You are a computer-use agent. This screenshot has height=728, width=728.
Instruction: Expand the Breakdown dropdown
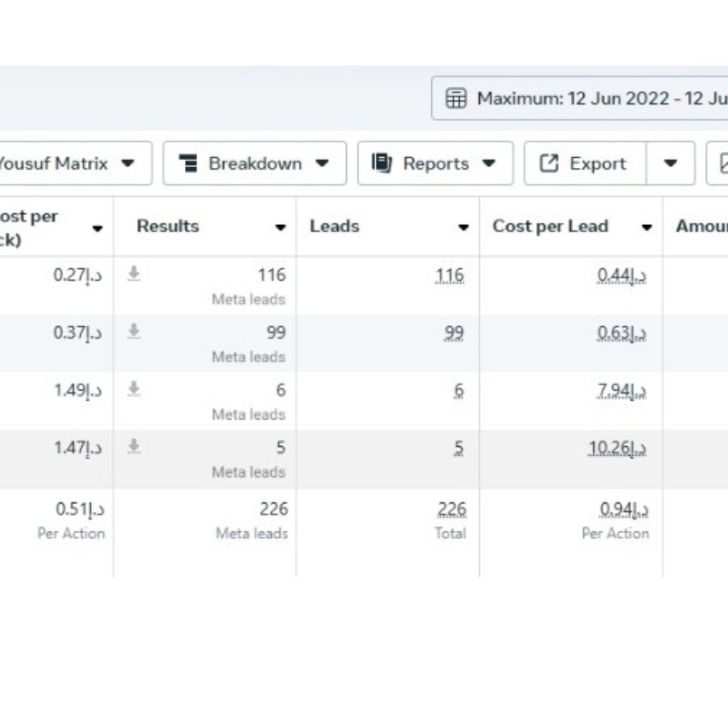[254, 163]
